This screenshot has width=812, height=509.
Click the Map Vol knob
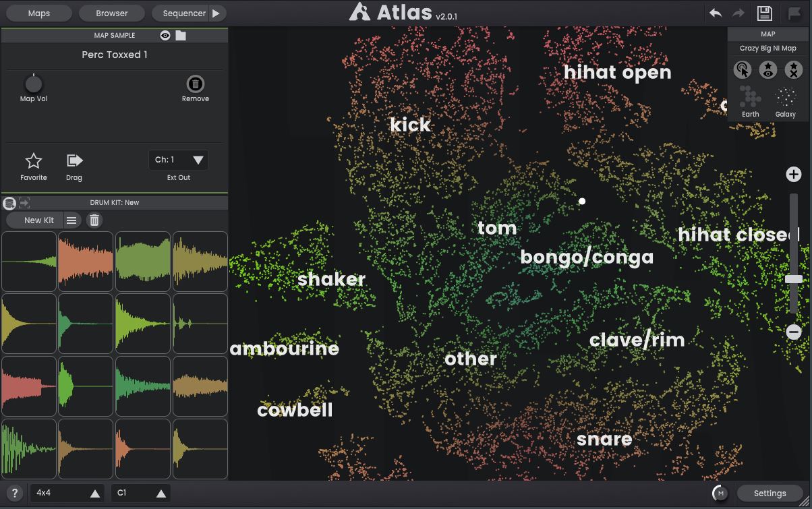(33, 84)
